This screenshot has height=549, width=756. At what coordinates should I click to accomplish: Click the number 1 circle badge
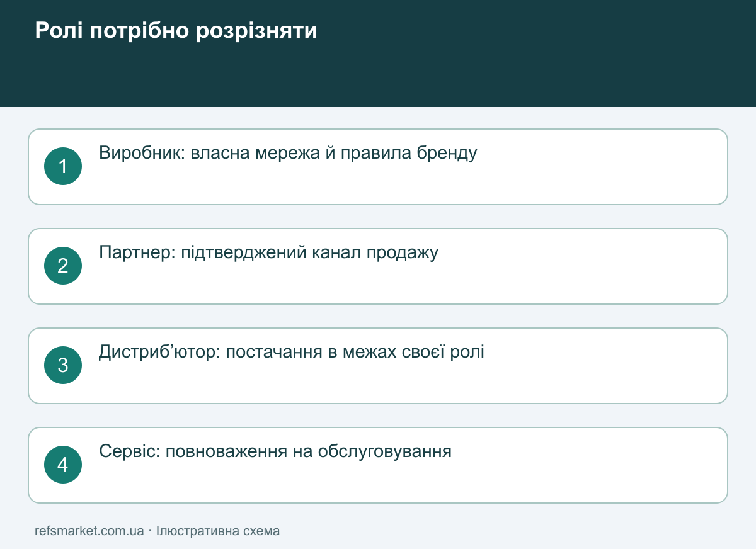tap(63, 166)
